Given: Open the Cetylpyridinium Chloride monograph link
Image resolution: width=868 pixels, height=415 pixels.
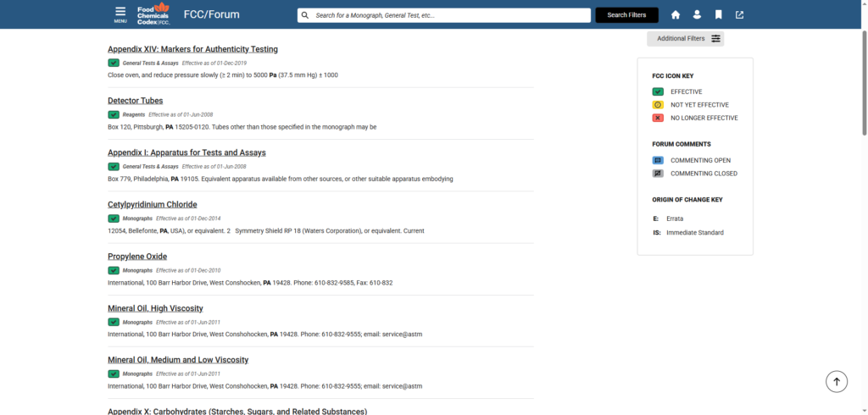Looking at the screenshot, I should coord(152,204).
